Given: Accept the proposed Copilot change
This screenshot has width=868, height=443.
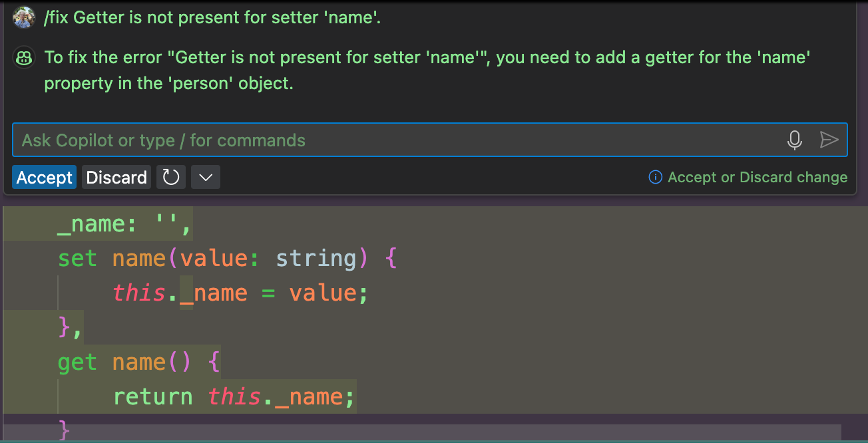Looking at the screenshot, I should point(45,178).
